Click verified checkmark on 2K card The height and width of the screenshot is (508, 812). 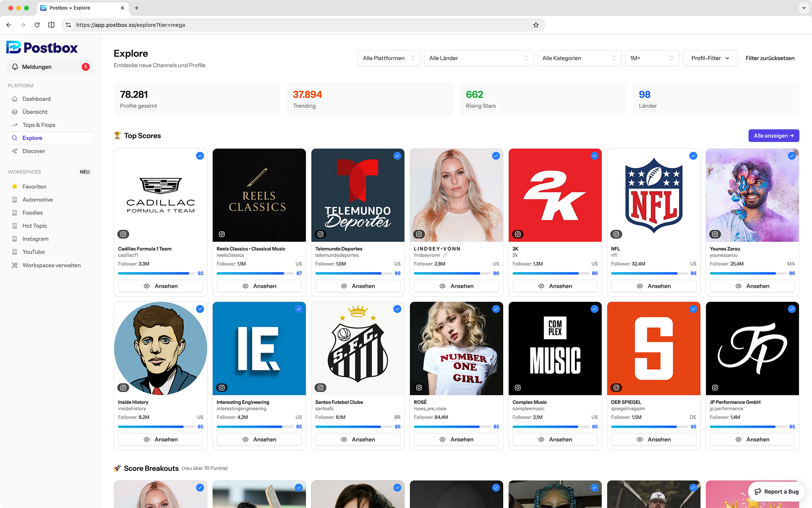pos(594,156)
